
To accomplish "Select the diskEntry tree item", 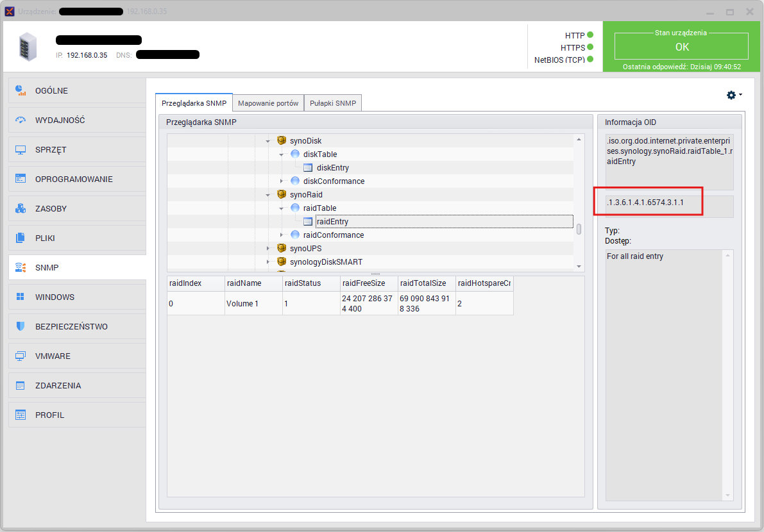I will [x=332, y=168].
